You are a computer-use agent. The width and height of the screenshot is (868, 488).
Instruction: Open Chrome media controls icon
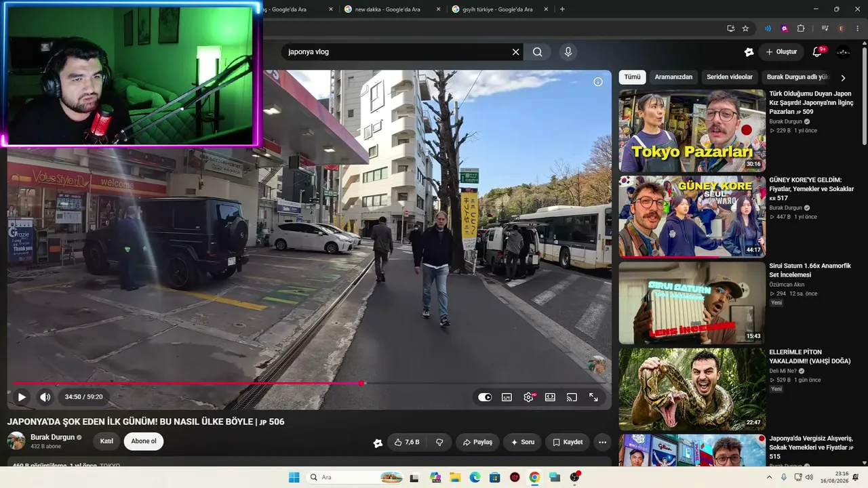pyautogui.click(x=825, y=28)
